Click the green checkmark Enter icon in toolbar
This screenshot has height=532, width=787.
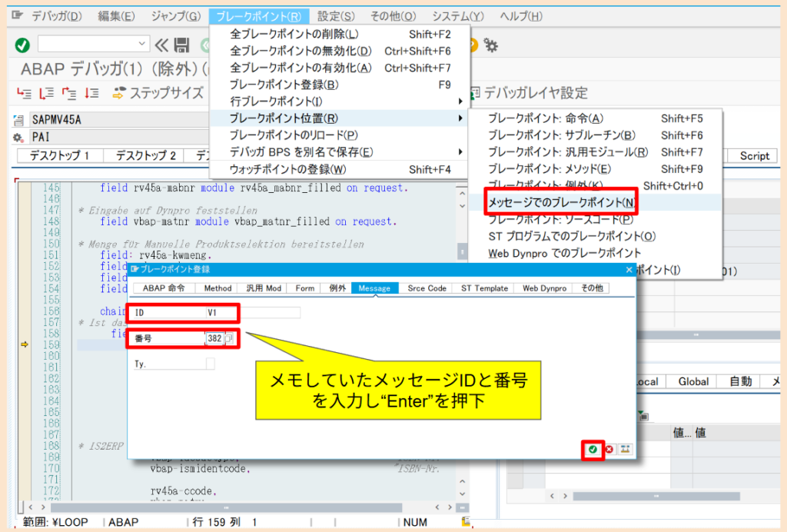22,45
